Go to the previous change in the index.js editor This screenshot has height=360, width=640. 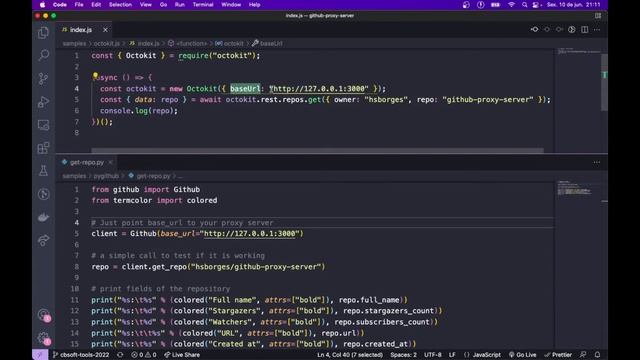coord(534,29)
